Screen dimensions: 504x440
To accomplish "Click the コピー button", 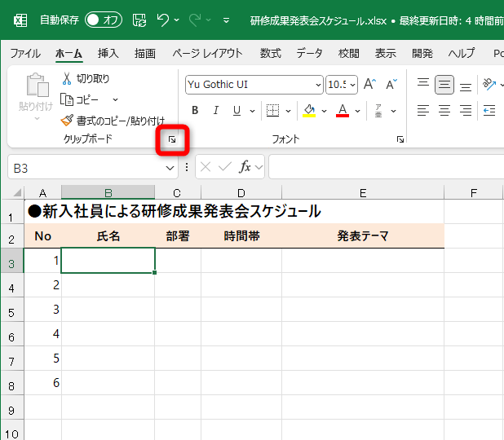I will point(79,99).
